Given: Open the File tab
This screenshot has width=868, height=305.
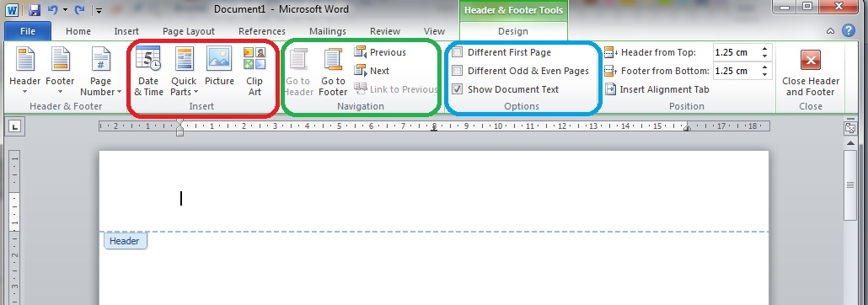Looking at the screenshot, I should pyautogui.click(x=28, y=31).
